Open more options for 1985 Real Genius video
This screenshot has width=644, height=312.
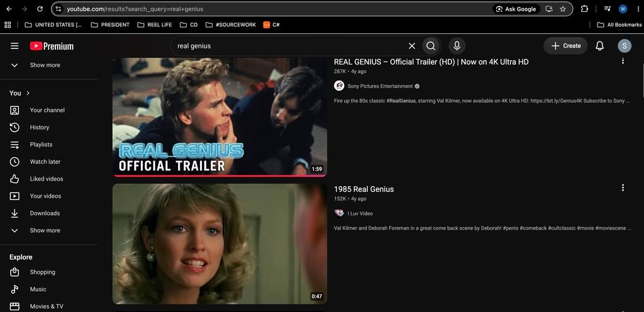623,187
